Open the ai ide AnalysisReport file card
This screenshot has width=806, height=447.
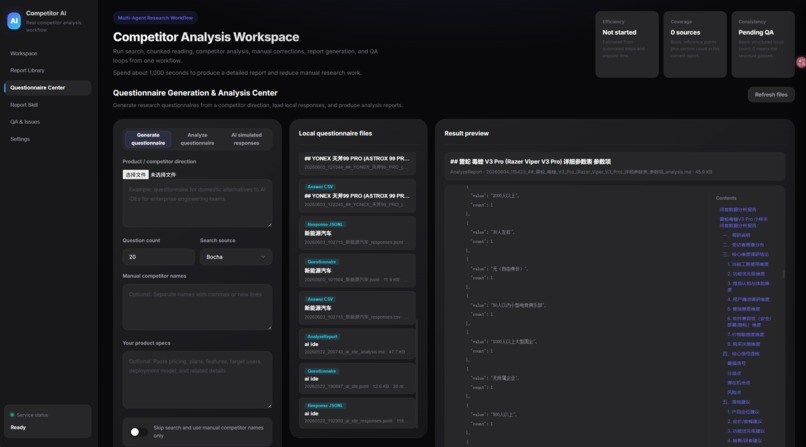[x=357, y=344]
